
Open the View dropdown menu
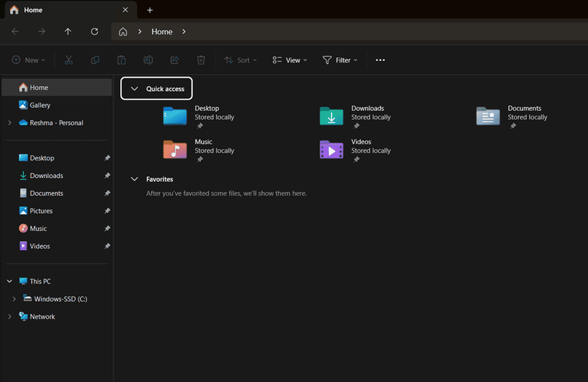coord(289,60)
